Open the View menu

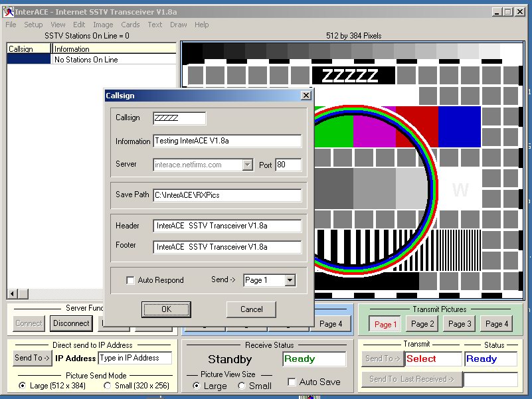58,25
